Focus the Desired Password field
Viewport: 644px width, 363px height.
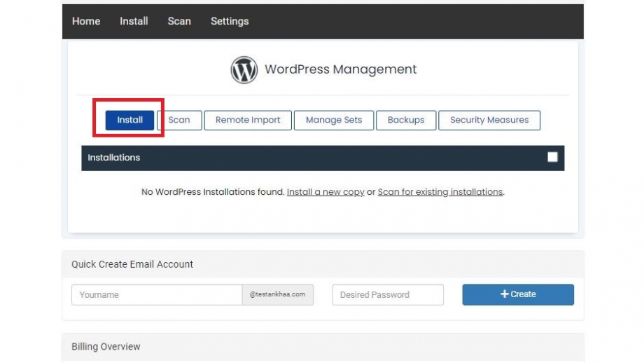coord(388,295)
